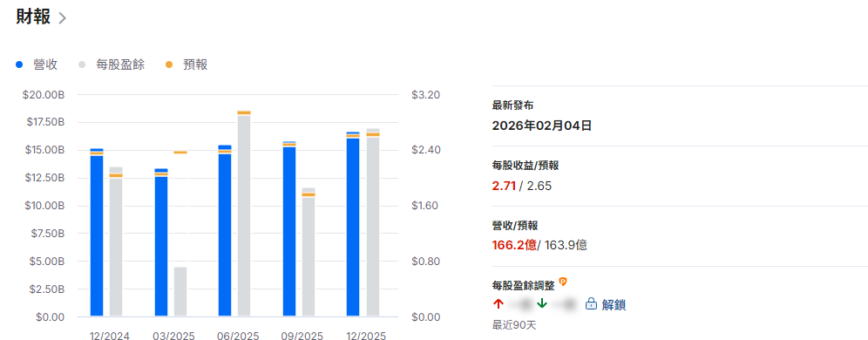
Task: Click the 2026年02月04日 release date
Action: (x=542, y=126)
